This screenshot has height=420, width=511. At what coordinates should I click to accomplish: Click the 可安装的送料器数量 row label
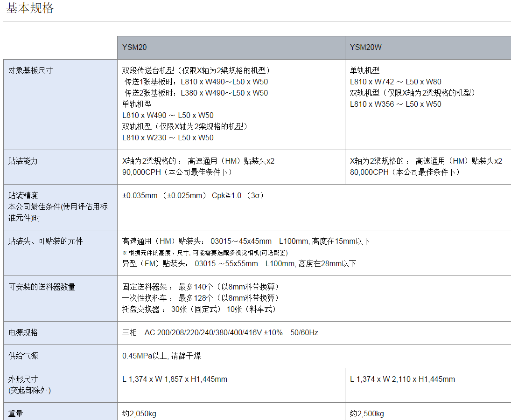click(42, 287)
